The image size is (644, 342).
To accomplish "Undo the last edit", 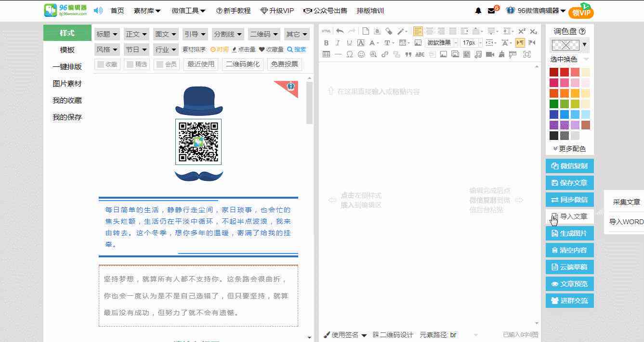I will click(x=340, y=31).
